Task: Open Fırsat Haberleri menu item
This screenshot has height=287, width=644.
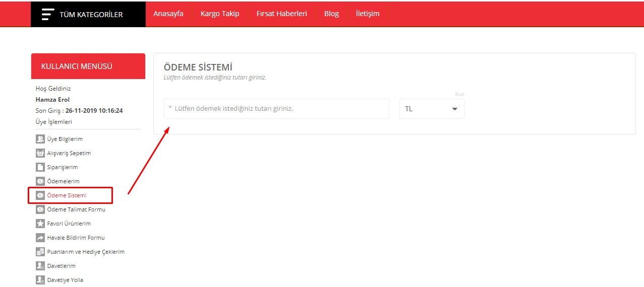Action: click(281, 14)
